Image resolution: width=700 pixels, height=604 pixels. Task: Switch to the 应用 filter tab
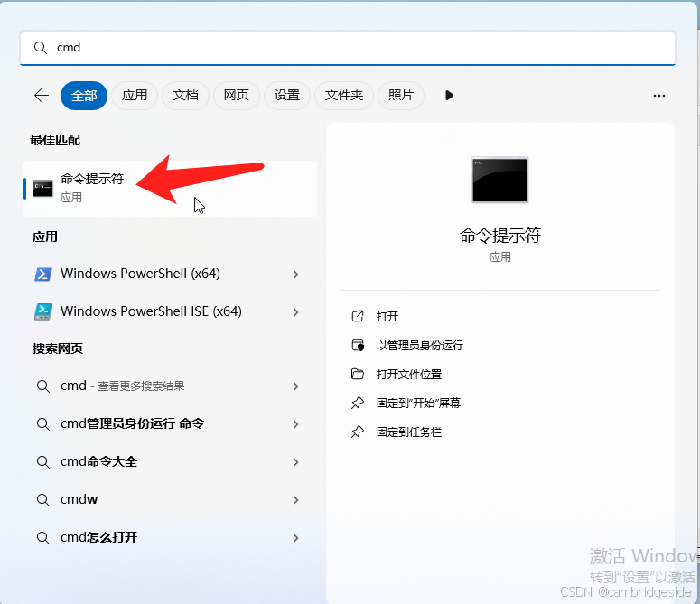(x=135, y=95)
